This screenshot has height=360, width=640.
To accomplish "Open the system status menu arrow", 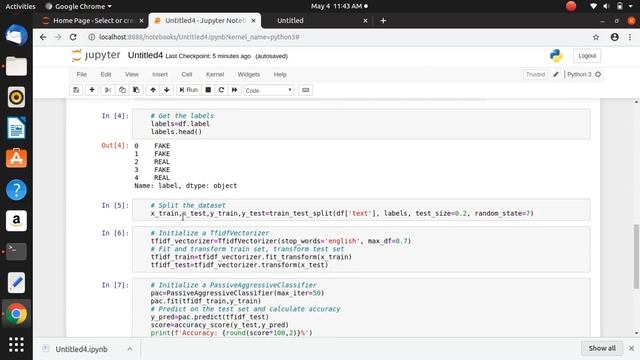I will click(631, 7).
